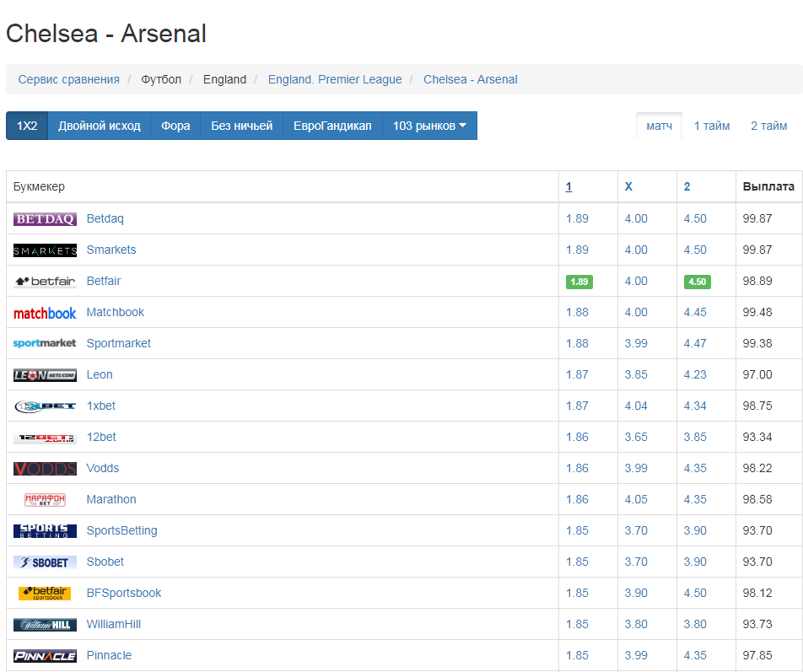Screen dimensions: 803x672
Task: Select the Leon bets logo
Action: click(x=45, y=375)
